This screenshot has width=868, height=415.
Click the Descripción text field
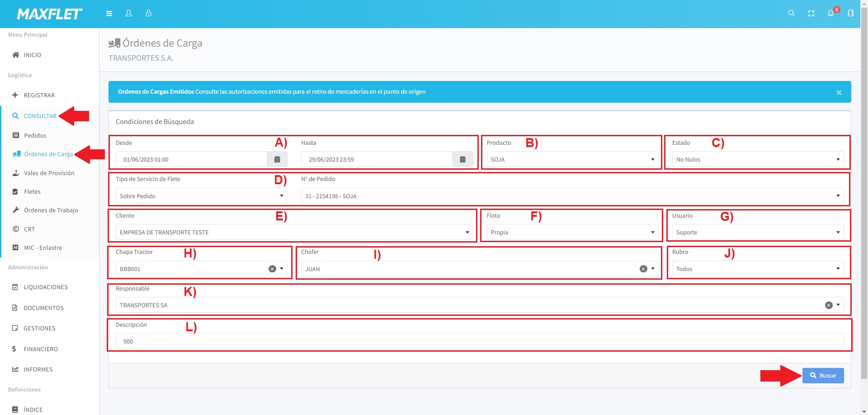(479, 341)
